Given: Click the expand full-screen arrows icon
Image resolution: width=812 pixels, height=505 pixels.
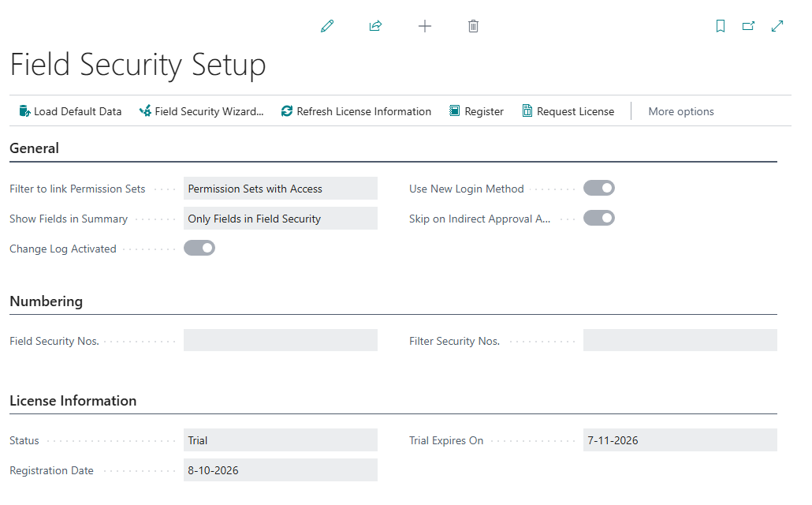Looking at the screenshot, I should pyautogui.click(x=777, y=26).
